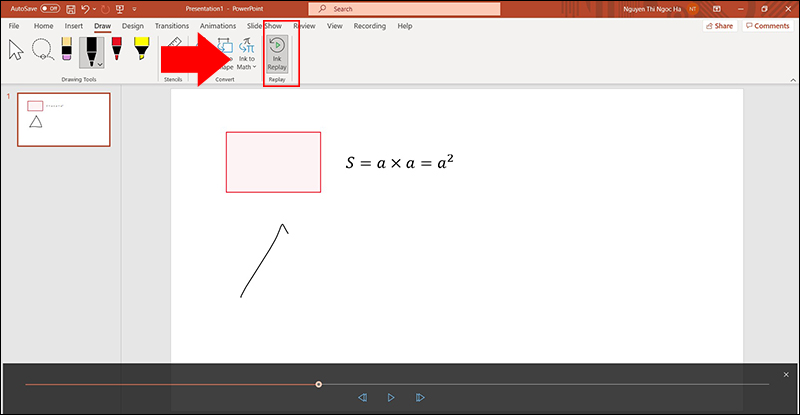
Task: Save the presentation with the disk icon
Action: click(70, 9)
